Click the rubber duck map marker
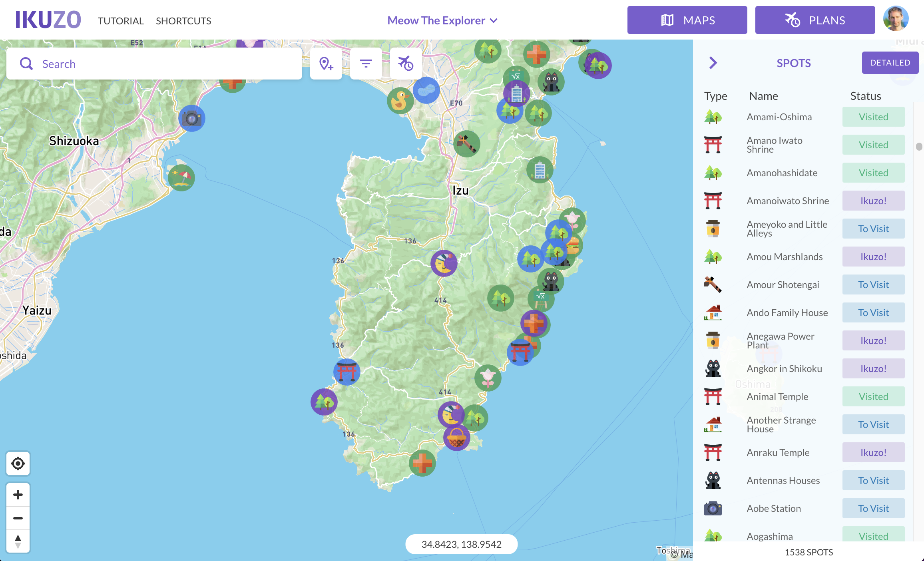924x561 pixels. 400,101
